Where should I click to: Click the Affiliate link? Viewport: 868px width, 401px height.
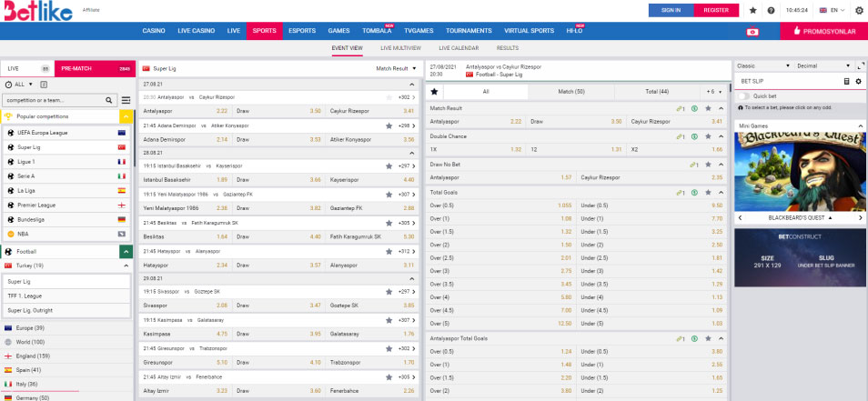pos(91,10)
